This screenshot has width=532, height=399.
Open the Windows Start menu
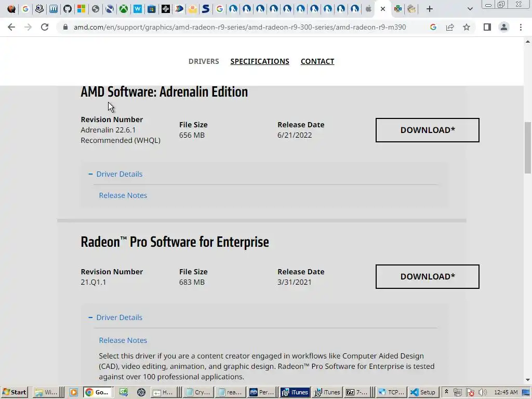[14, 392]
